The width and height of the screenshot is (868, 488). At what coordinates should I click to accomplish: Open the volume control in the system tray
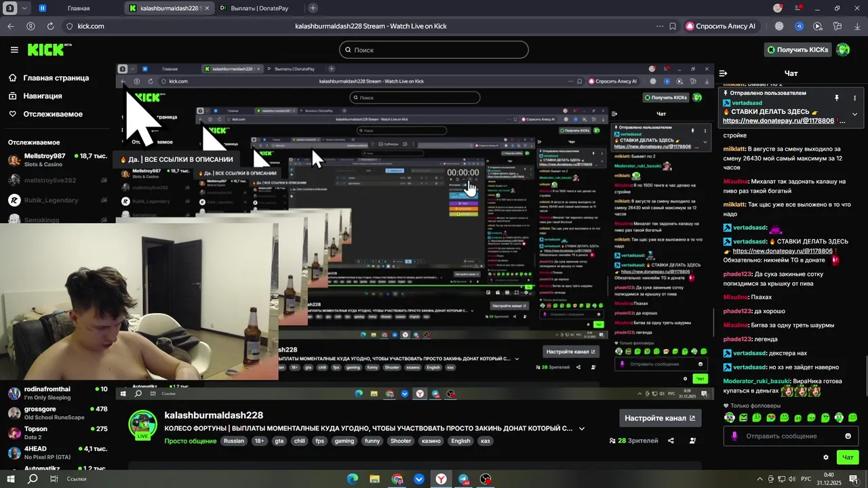(792, 479)
